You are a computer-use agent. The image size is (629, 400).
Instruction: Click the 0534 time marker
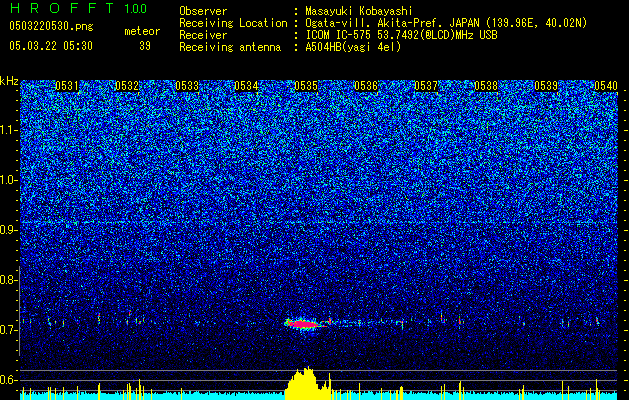tap(246, 86)
